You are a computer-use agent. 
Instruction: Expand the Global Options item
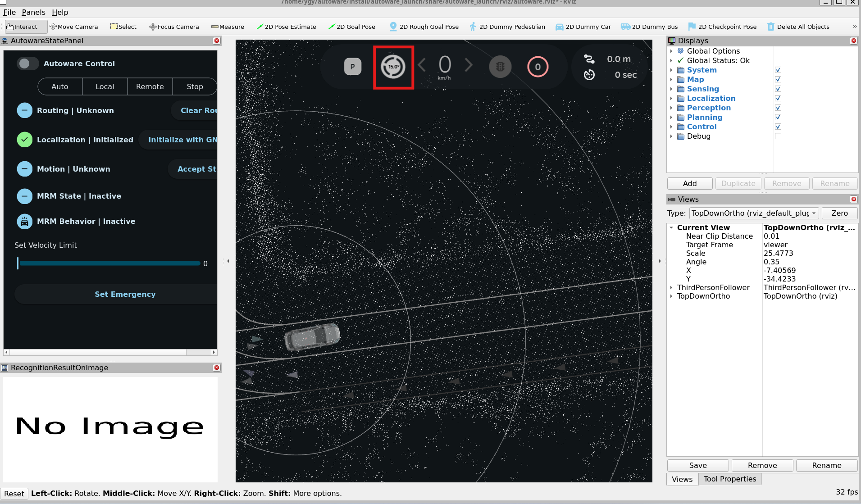tap(671, 51)
